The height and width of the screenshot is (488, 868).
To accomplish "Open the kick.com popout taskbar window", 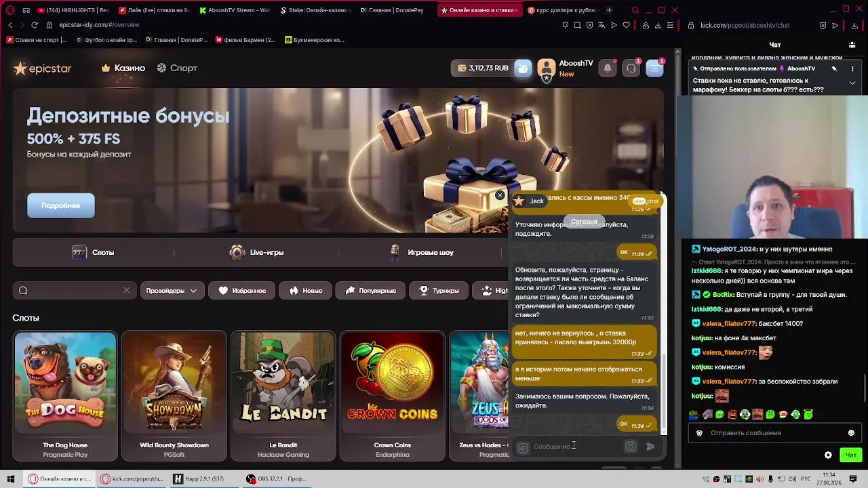I will [132, 479].
